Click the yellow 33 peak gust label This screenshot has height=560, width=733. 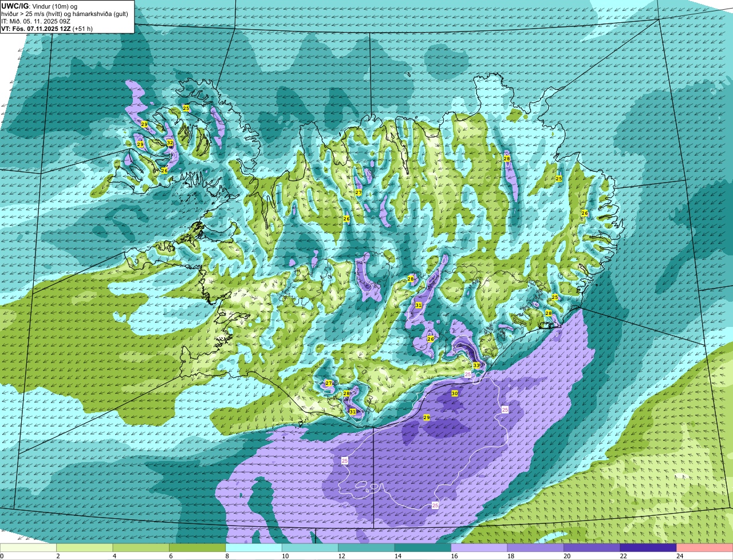click(476, 365)
